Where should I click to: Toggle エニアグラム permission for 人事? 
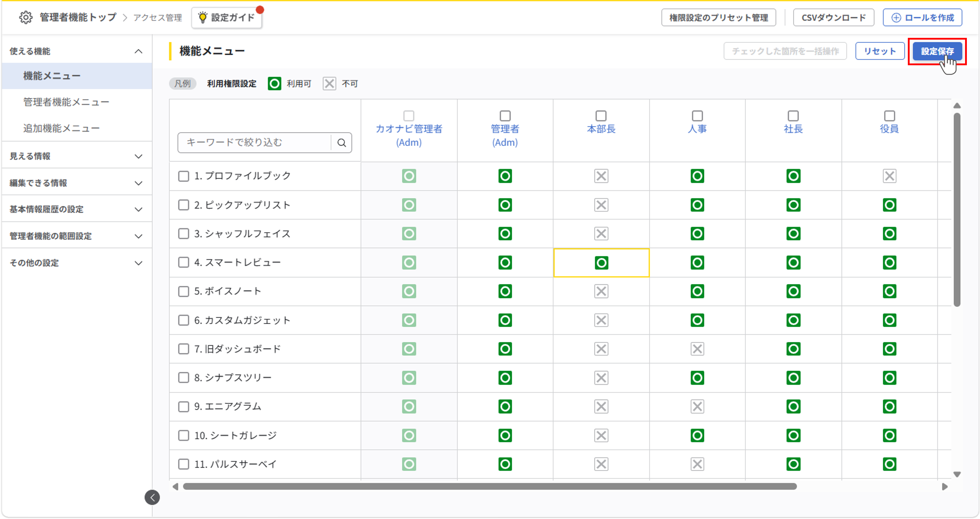tap(697, 407)
